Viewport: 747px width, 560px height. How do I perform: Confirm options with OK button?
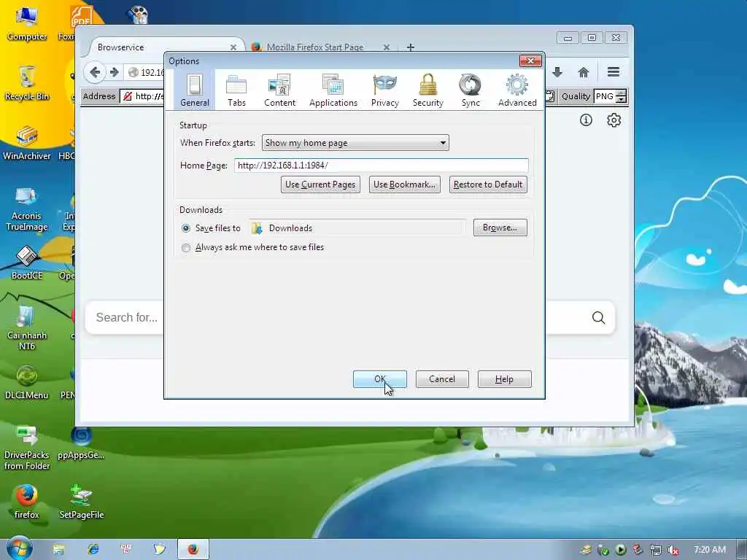[379, 379]
